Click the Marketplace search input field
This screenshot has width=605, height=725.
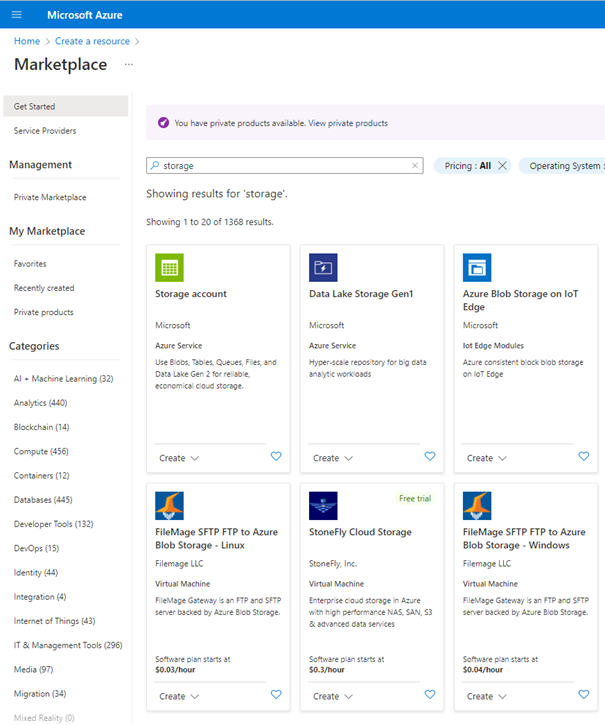pos(280,166)
